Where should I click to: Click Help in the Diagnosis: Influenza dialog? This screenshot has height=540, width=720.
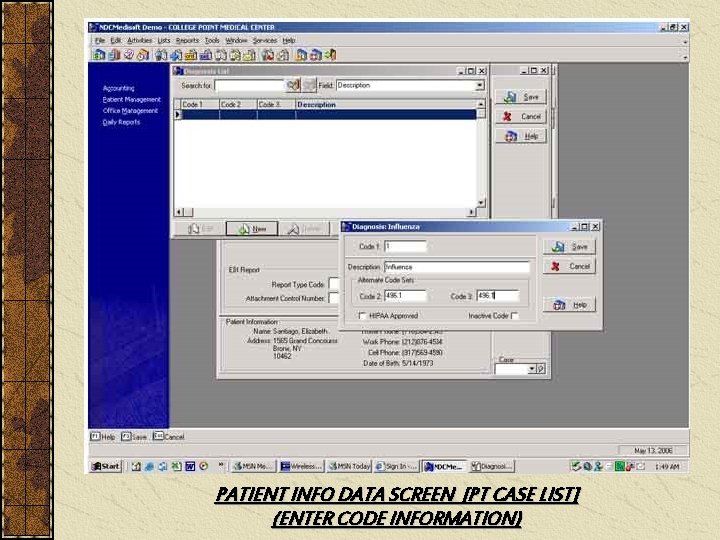569,305
